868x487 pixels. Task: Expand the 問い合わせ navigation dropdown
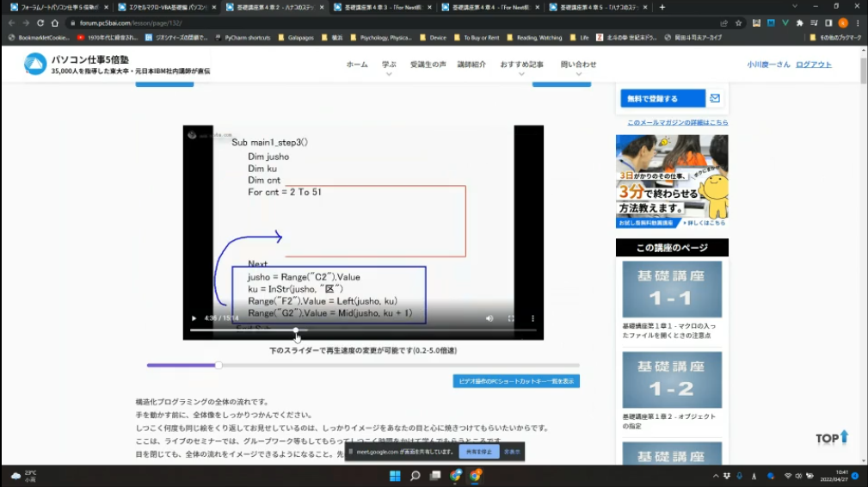578,65
